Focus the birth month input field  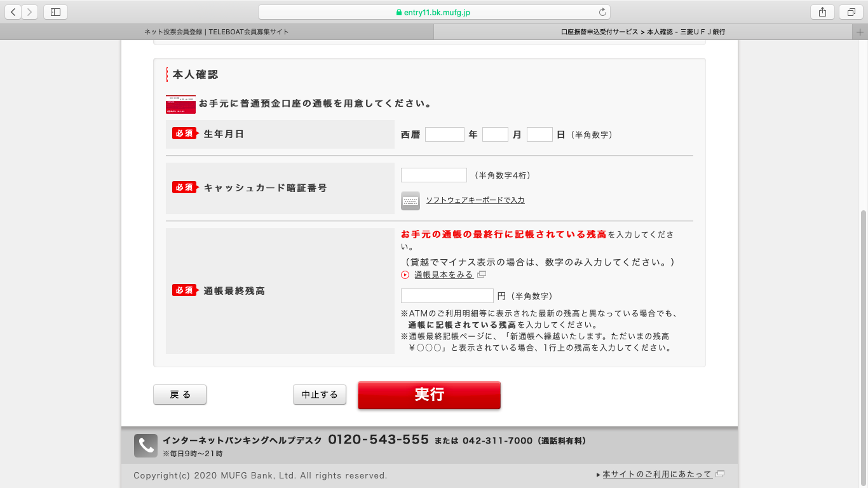point(495,135)
